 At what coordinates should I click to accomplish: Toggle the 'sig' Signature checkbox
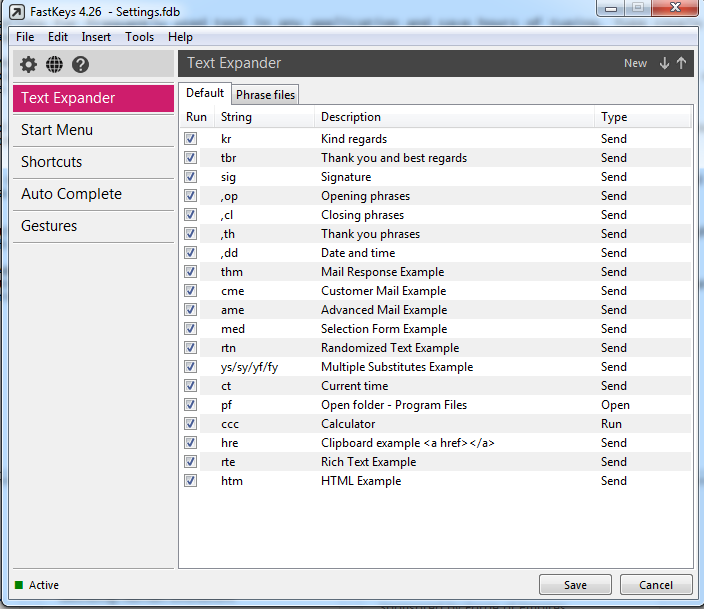pyautogui.click(x=190, y=177)
